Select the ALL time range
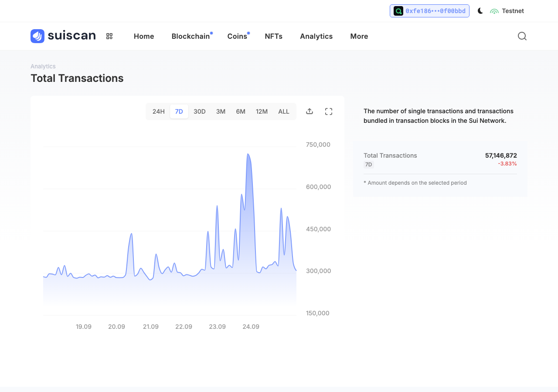Image resolution: width=558 pixels, height=392 pixels. pyautogui.click(x=284, y=112)
